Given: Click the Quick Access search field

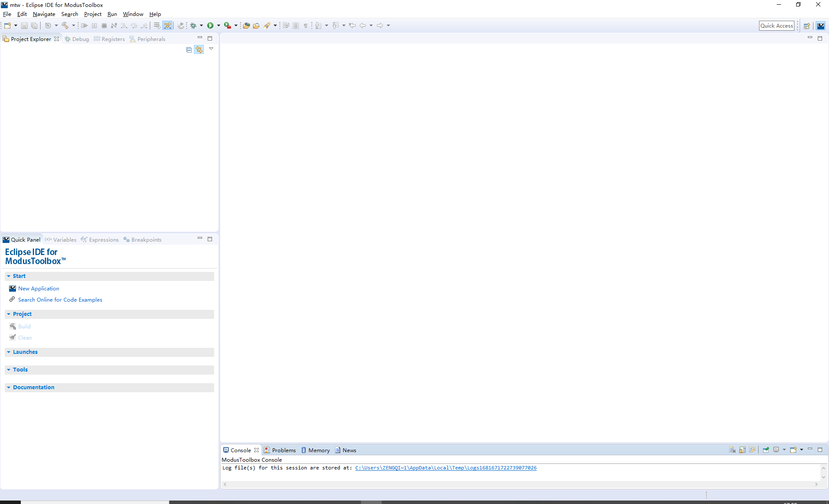Looking at the screenshot, I should (x=777, y=25).
